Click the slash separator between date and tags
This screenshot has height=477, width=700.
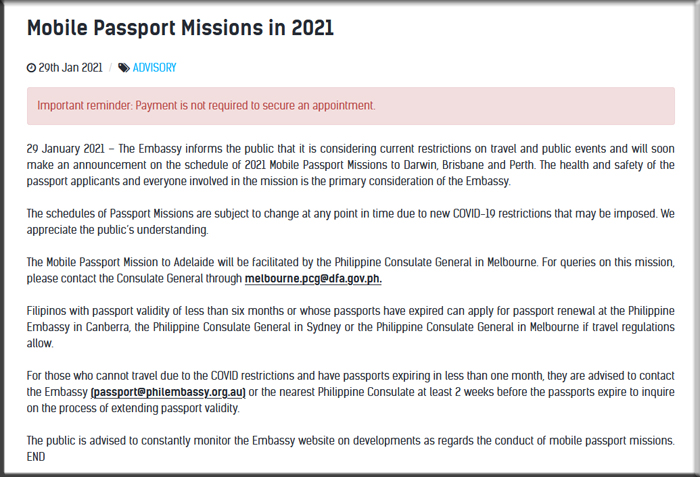(110, 68)
